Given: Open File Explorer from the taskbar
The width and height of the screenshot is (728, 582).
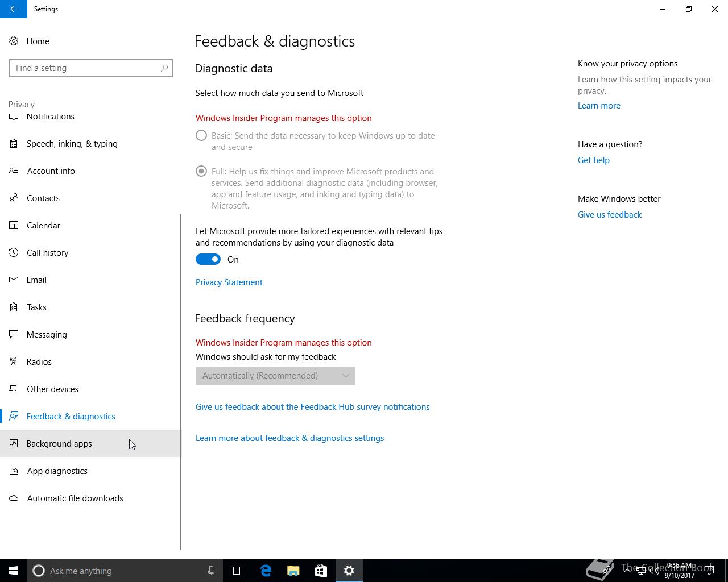Looking at the screenshot, I should 293,571.
